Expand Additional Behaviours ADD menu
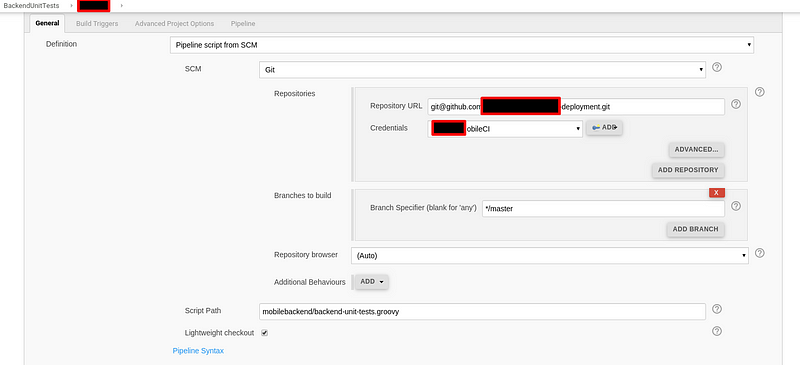The image size is (800, 365). tap(371, 282)
